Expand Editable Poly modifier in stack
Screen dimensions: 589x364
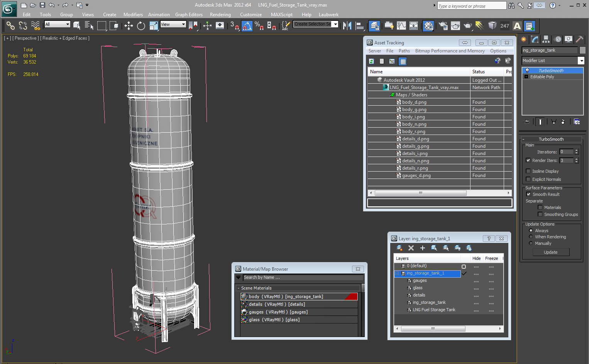(x=526, y=77)
